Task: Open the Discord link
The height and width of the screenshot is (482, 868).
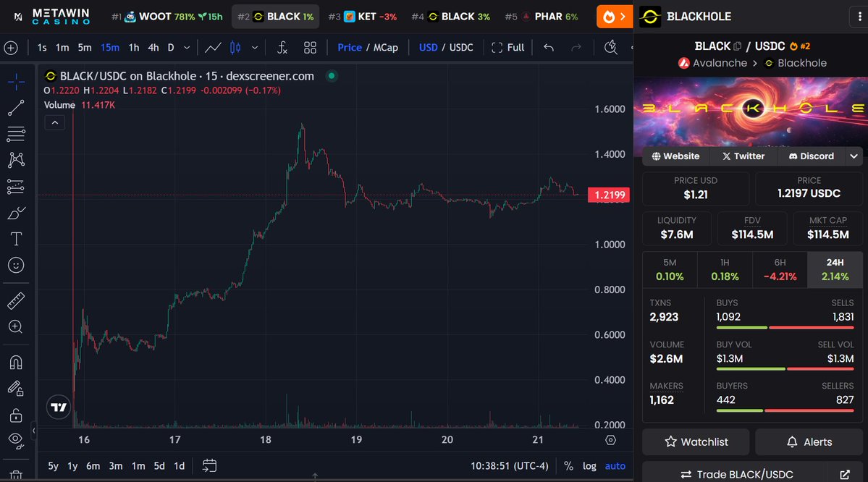Action: [x=811, y=156]
